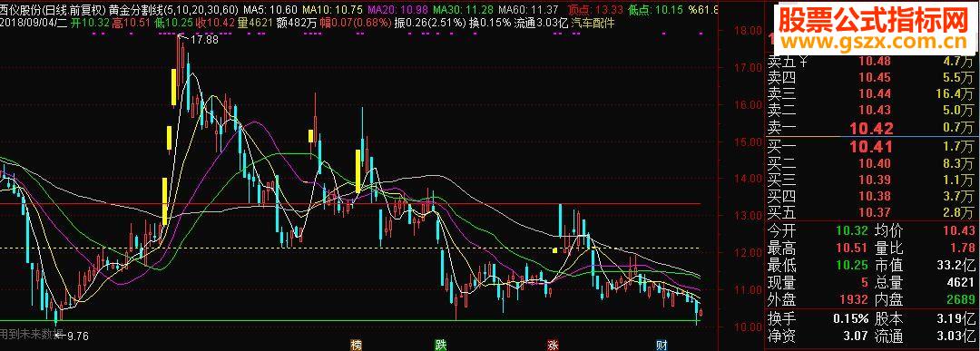Select the MA5: 10.60 label
Screen dimensions: 980x351
270,10
